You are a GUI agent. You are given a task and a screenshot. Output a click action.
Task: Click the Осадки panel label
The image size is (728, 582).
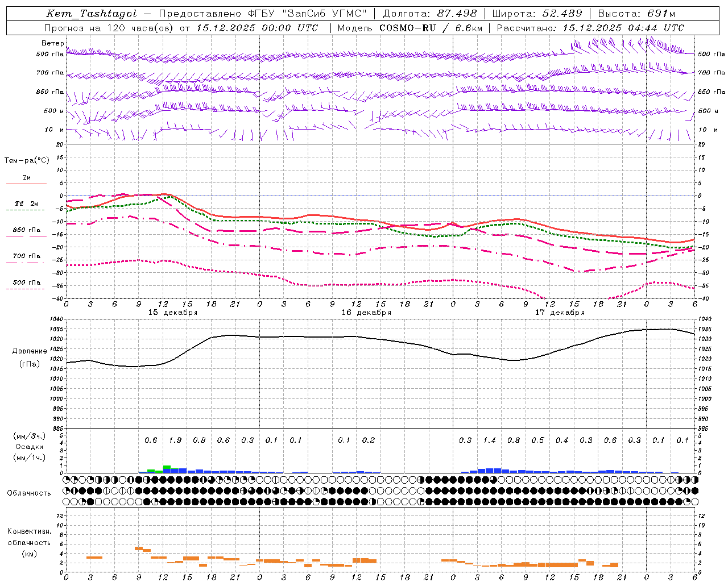point(30,447)
